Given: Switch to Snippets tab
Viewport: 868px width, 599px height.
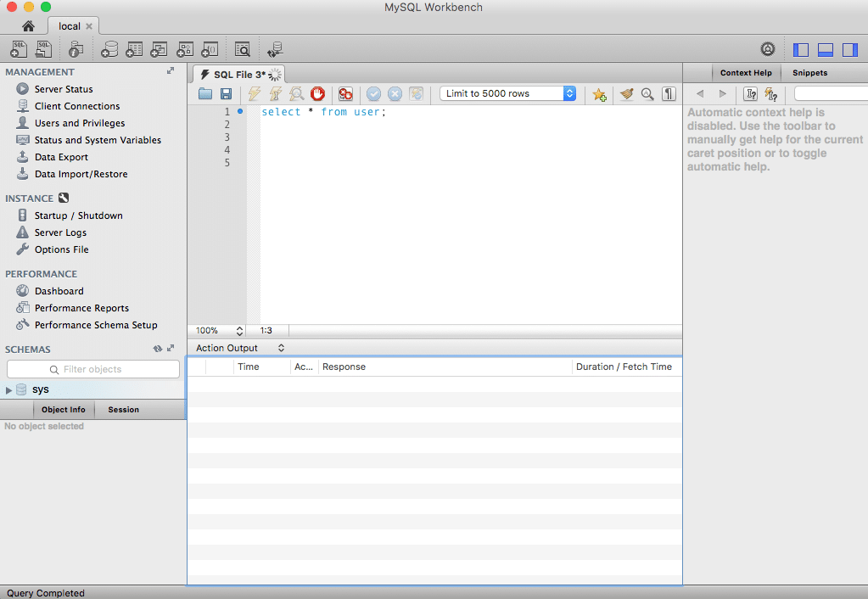Looking at the screenshot, I should pos(809,72).
